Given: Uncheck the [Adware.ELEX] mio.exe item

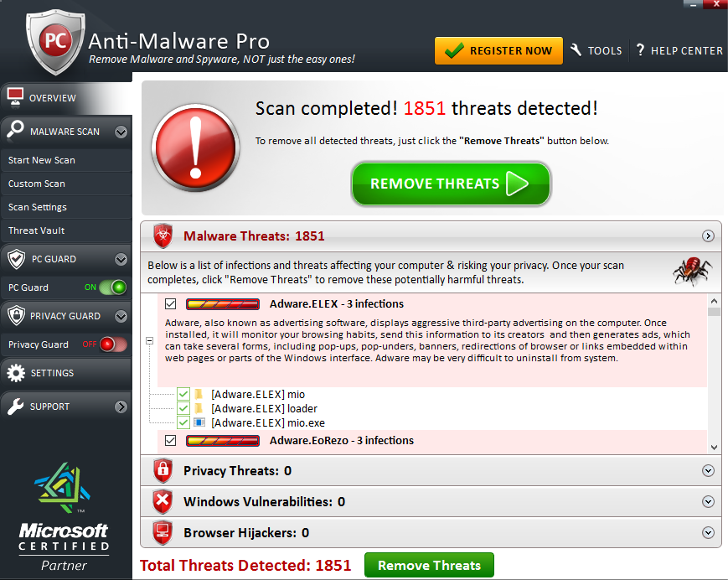Looking at the screenshot, I should point(183,422).
